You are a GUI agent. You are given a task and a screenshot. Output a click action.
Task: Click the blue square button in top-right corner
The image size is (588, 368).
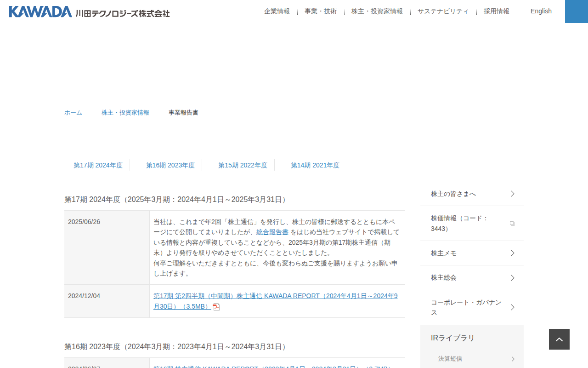[577, 11]
